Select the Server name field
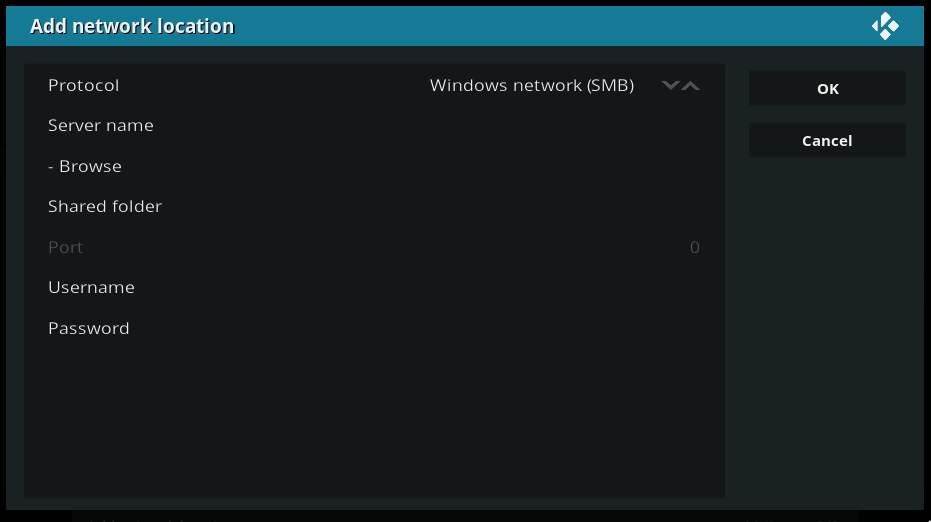This screenshot has height=522, width=931. tap(374, 125)
